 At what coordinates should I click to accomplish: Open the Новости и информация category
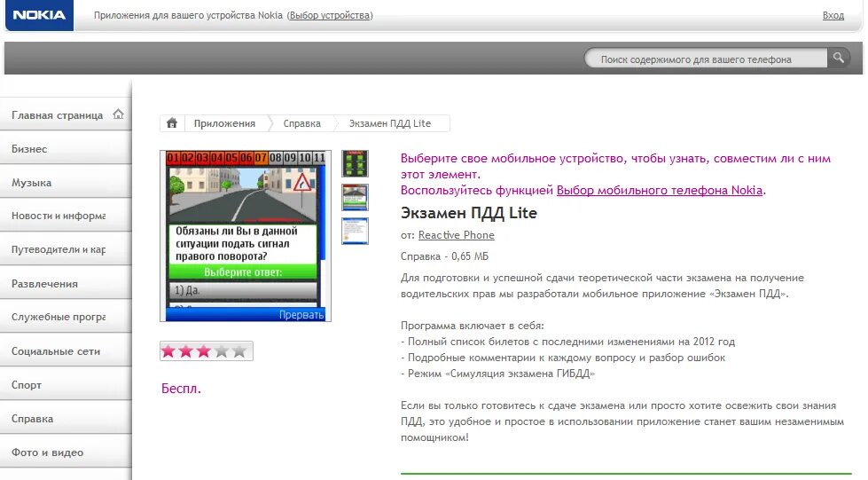(66, 216)
